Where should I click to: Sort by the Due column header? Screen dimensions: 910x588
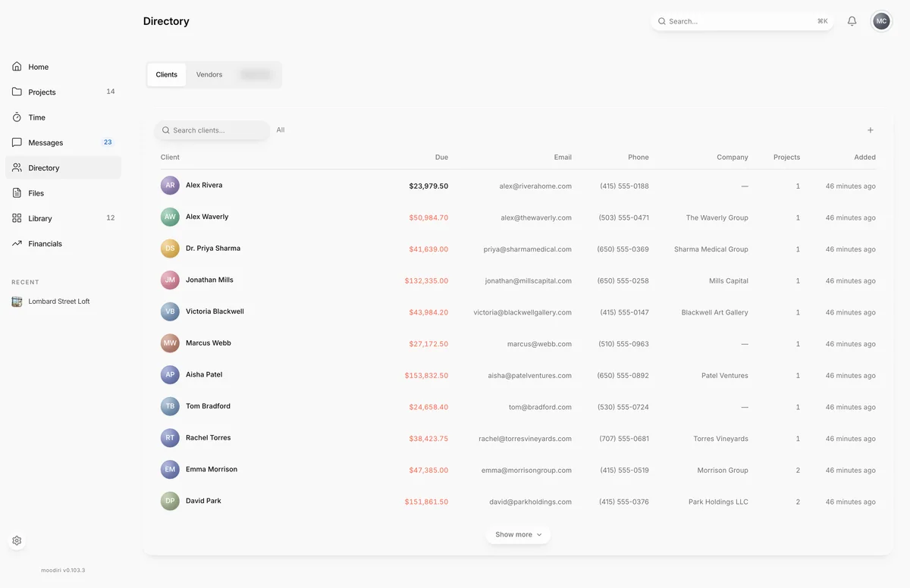pos(441,158)
